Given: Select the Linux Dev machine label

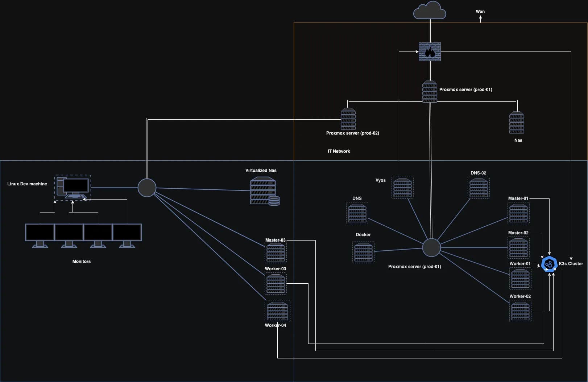Looking at the screenshot, I should click(x=27, y=184).
